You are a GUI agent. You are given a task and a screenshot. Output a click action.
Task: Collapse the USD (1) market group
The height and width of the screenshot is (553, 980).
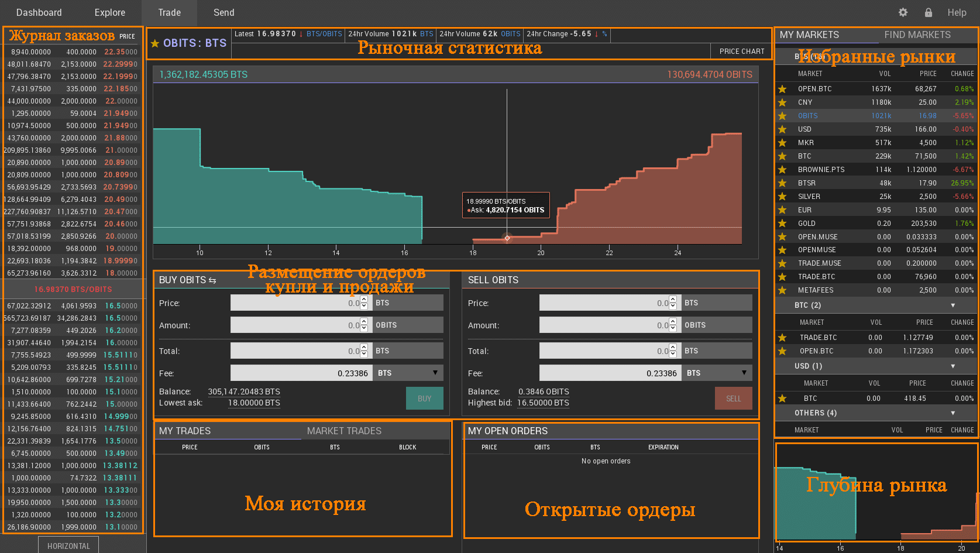(x=953, y=366)
